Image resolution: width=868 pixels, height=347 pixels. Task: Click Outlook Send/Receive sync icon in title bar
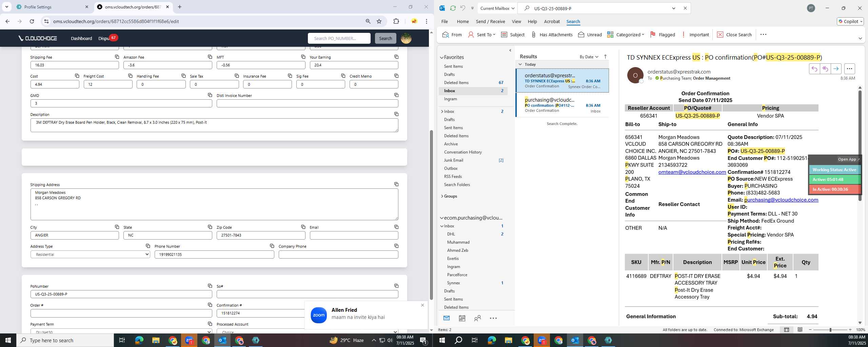(x=453, y=8)
